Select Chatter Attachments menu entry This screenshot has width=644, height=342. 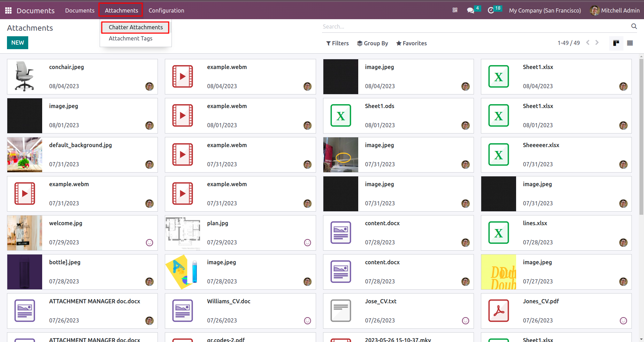(136, 27)
